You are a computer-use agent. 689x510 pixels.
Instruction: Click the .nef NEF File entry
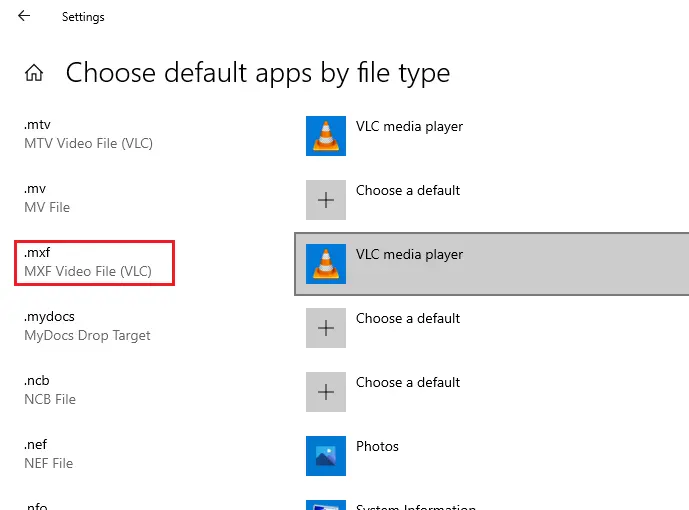coord(49,454)
